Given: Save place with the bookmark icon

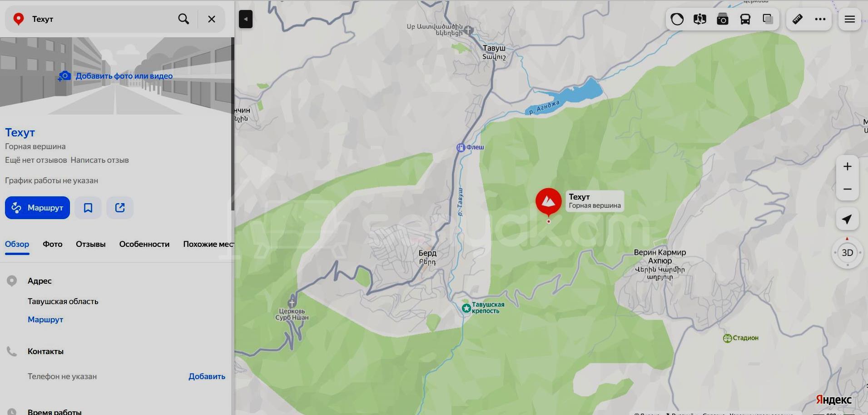Looking at the screenshot, I should point(88,208).
